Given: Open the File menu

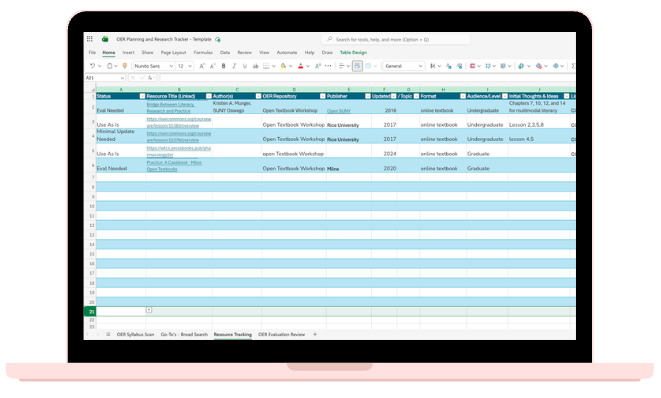Looking at the screenshot, I should [92, 52].
